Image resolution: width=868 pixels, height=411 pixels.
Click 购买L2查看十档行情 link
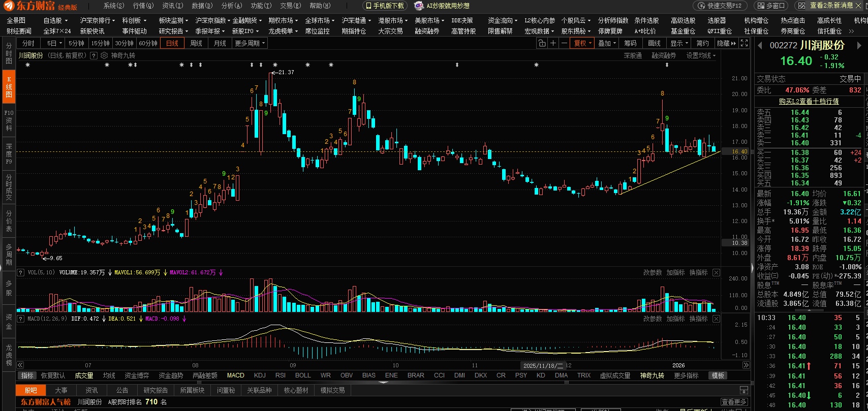pos(809,102)
